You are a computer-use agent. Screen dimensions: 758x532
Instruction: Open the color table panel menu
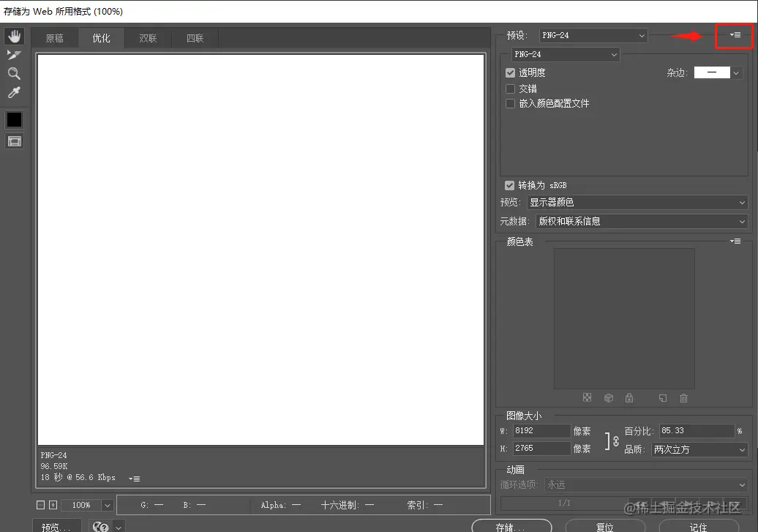(735, 240)
